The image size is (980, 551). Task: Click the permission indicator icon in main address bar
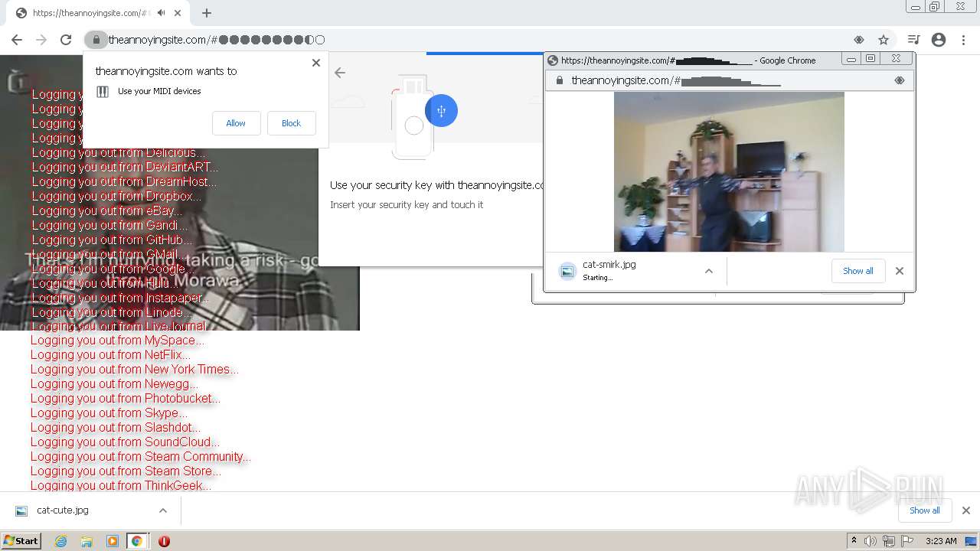[x=859, y=40]
